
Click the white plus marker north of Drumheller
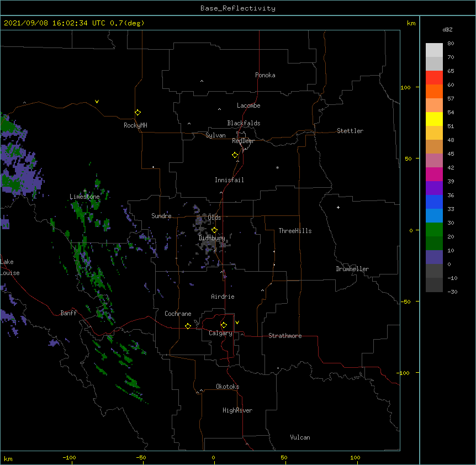click(338, 207)
